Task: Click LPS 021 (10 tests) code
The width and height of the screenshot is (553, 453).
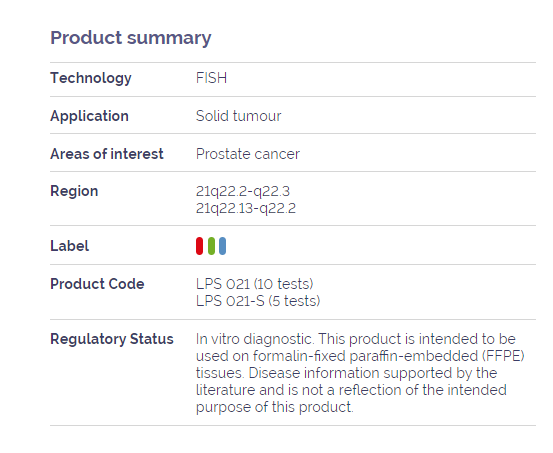Action: pos(254,284)
